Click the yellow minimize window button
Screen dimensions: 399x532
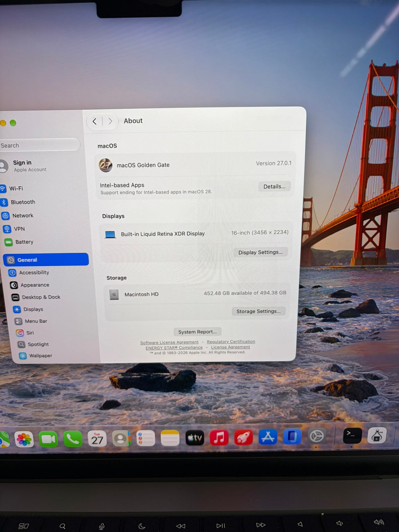(3, 123)
